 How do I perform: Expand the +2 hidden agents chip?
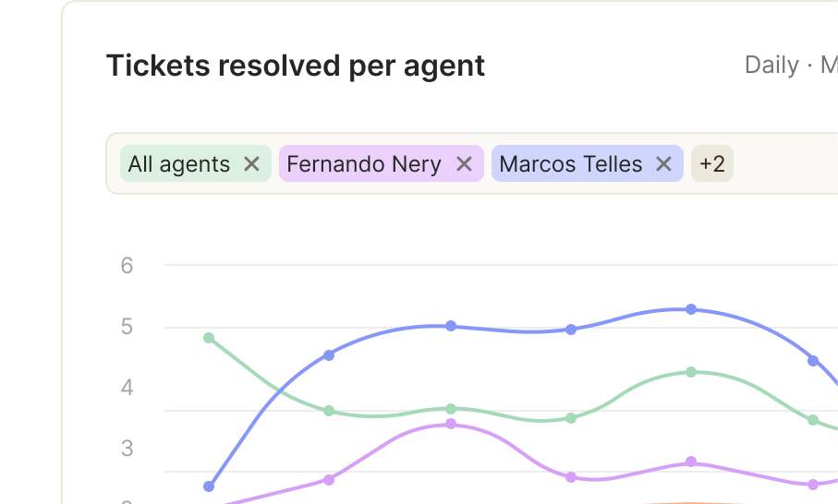tap(711, 163)
